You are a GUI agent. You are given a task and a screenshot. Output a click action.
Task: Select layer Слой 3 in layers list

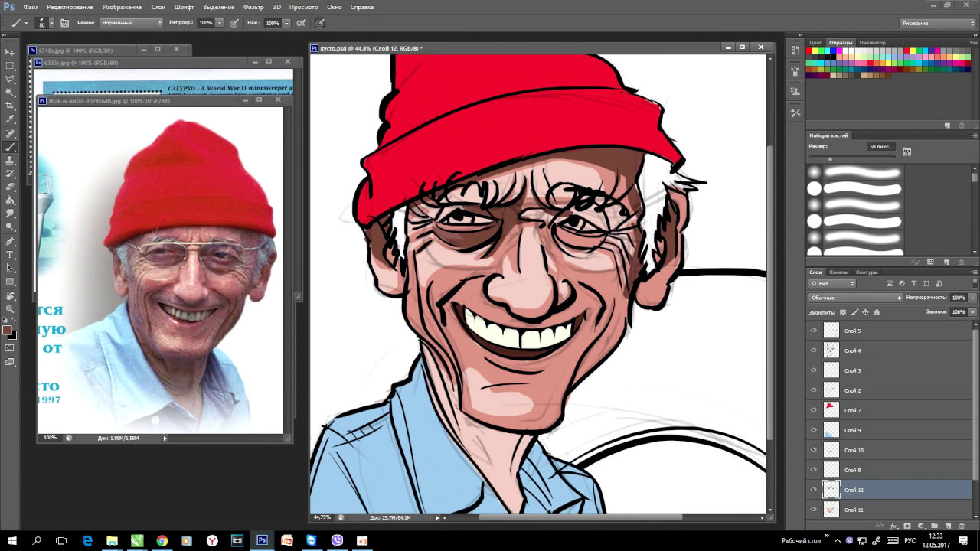tap(853, 370)
